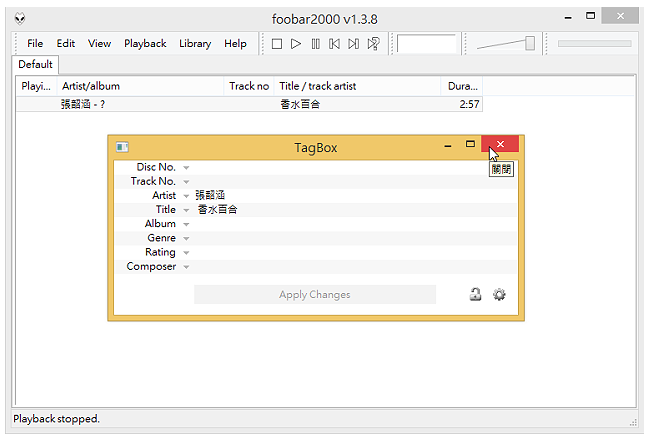The height and width of the screenshot is (440, 655).
Task: Click the Stop playback button
Action: [277, 44]
